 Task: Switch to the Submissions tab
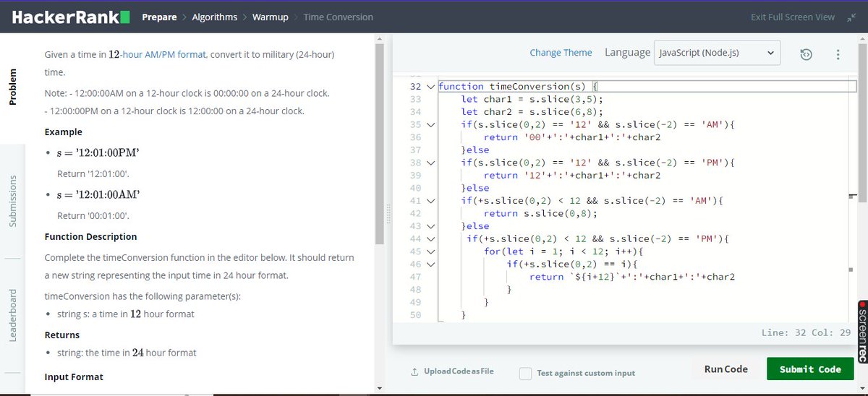[x=12, y=201]
